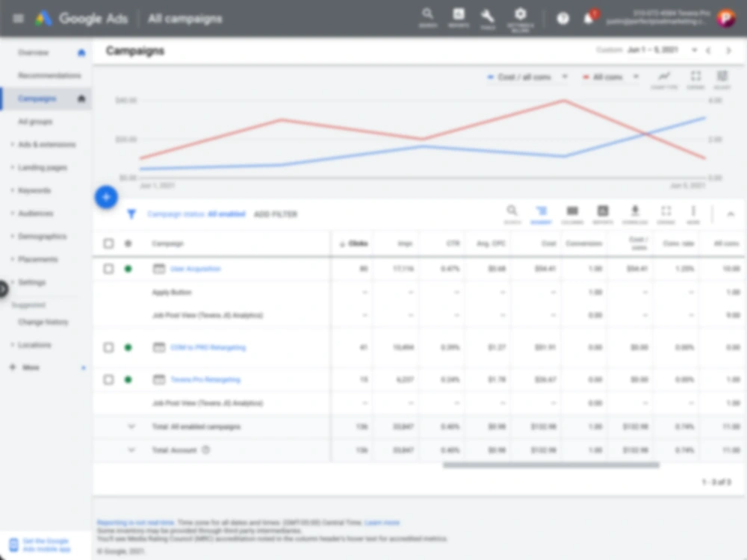
Task: Select all campaigns header checkbox
Action: pos(108,244)
